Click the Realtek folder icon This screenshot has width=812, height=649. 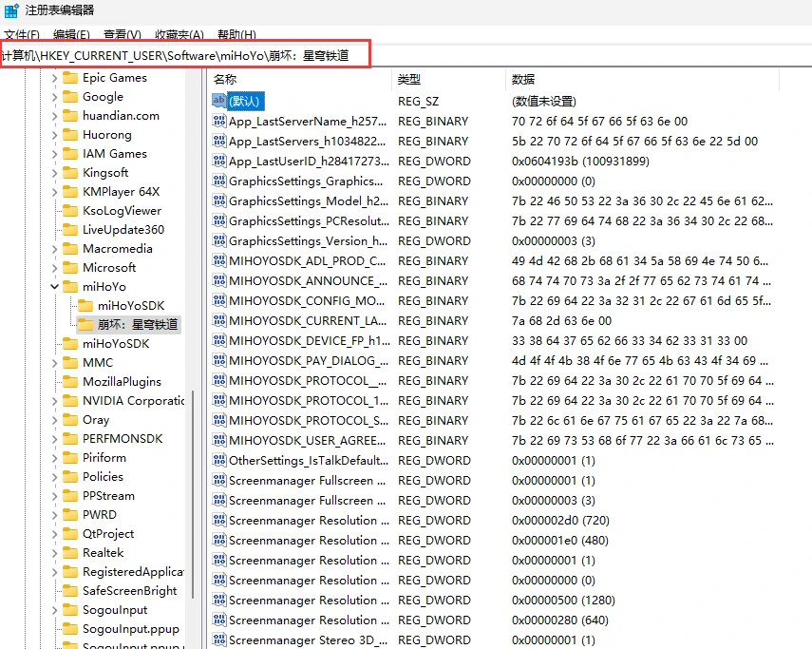[x=70, y=553]
